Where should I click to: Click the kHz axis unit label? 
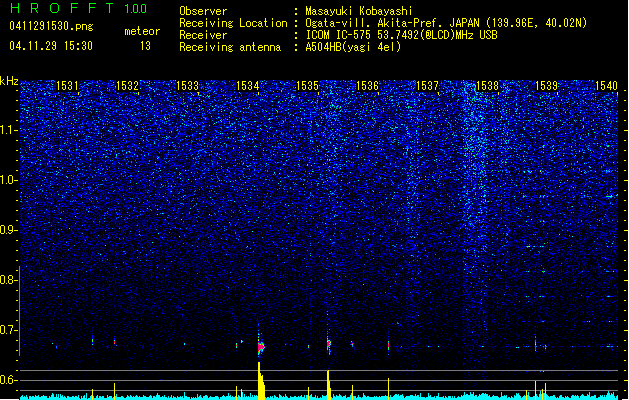click(9, 81)
